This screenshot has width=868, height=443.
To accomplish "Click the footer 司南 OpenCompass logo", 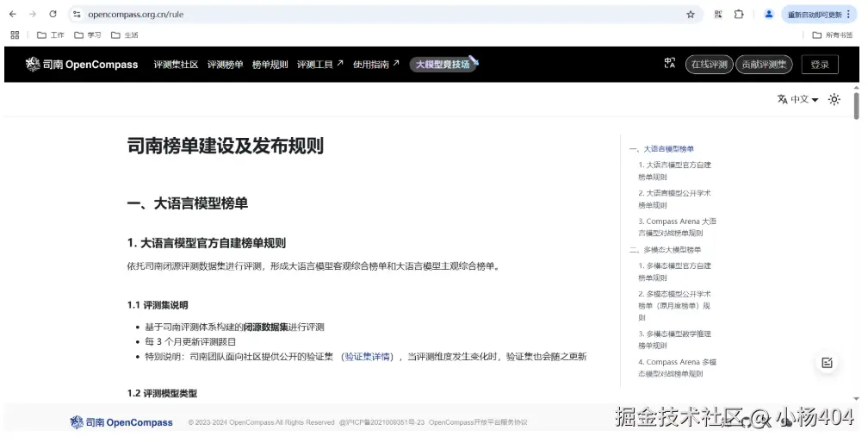I will pyautogui.click(x=121, y=422).
